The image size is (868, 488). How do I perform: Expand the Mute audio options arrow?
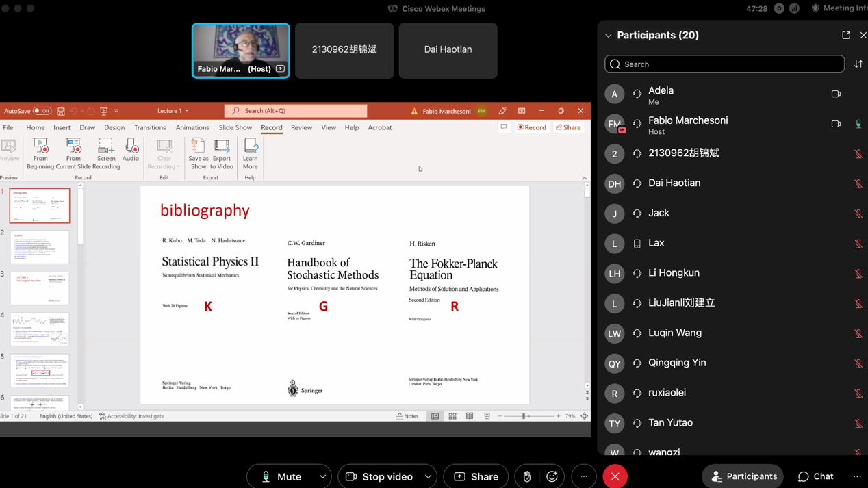[322, 476]
